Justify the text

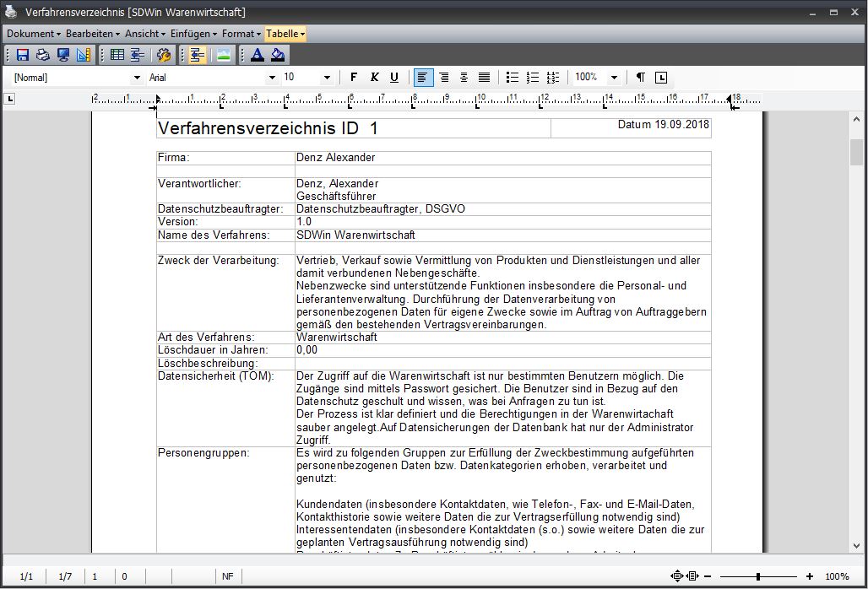point(484,78)
